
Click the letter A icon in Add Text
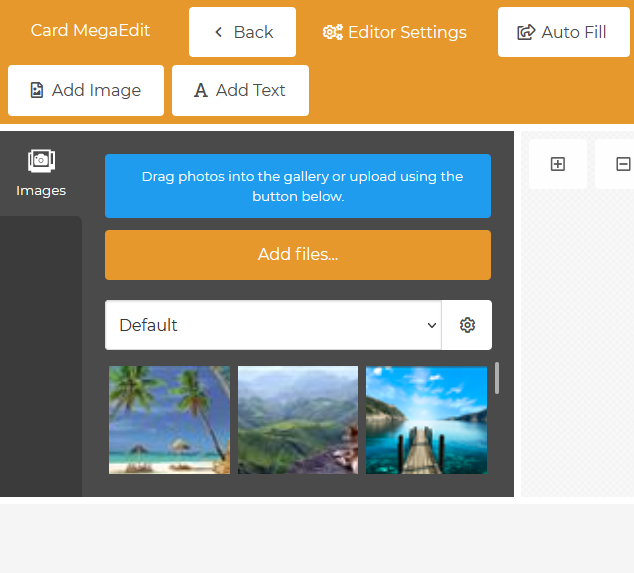(x=200, y=91)
